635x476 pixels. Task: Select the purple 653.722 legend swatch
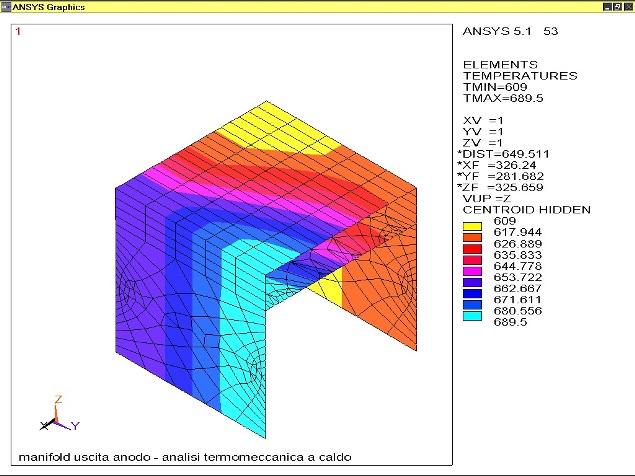(x=472, y=282)
